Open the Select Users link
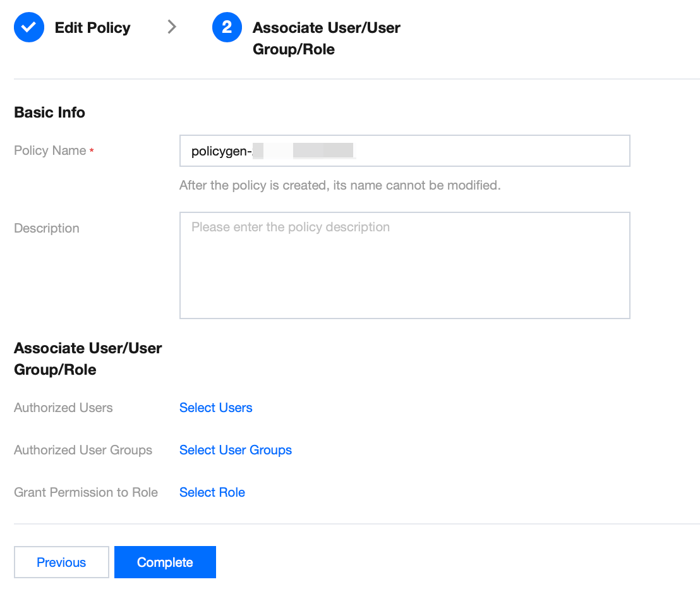 point(215,408)
